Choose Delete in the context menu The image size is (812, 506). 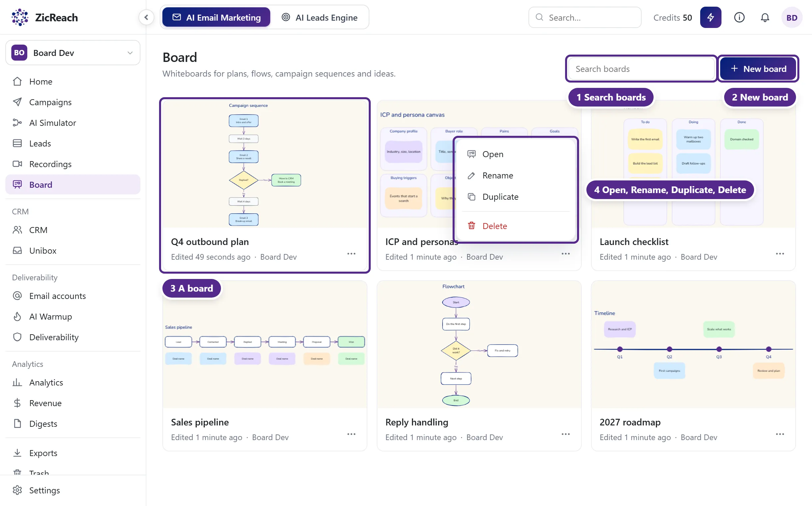pyautogui.click(x=515, y=226)
